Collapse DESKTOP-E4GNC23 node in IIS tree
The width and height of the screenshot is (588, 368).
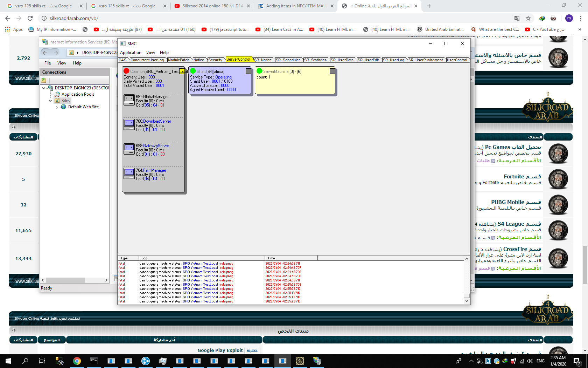coord(44,88)
